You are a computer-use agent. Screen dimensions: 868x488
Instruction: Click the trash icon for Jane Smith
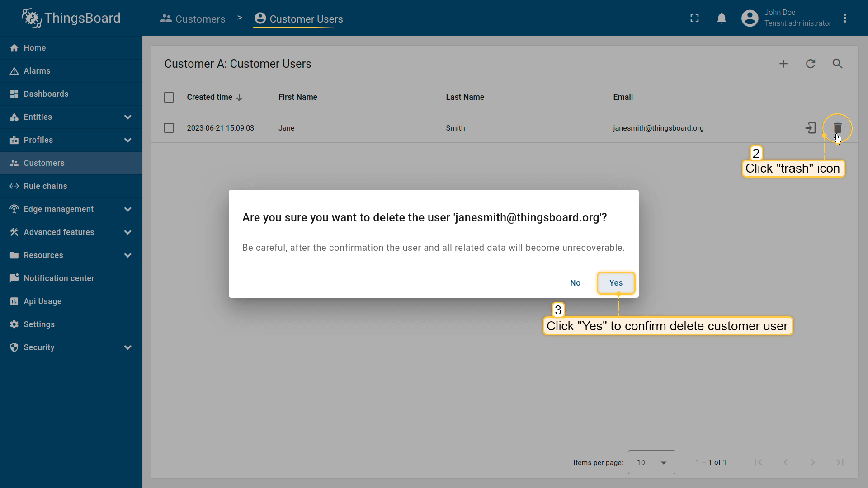coord(837,128)
